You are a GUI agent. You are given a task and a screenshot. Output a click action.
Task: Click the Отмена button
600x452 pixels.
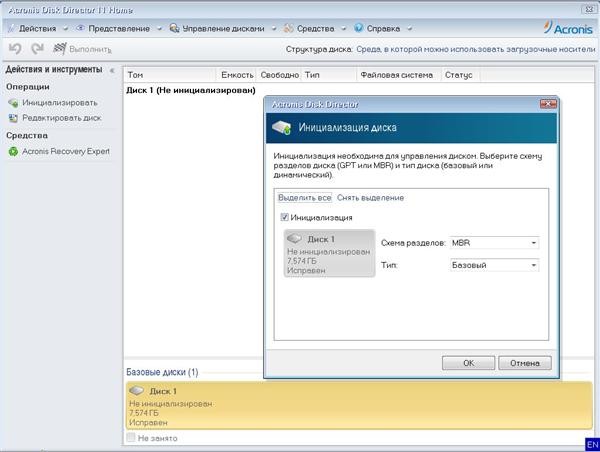click(525, 363)
